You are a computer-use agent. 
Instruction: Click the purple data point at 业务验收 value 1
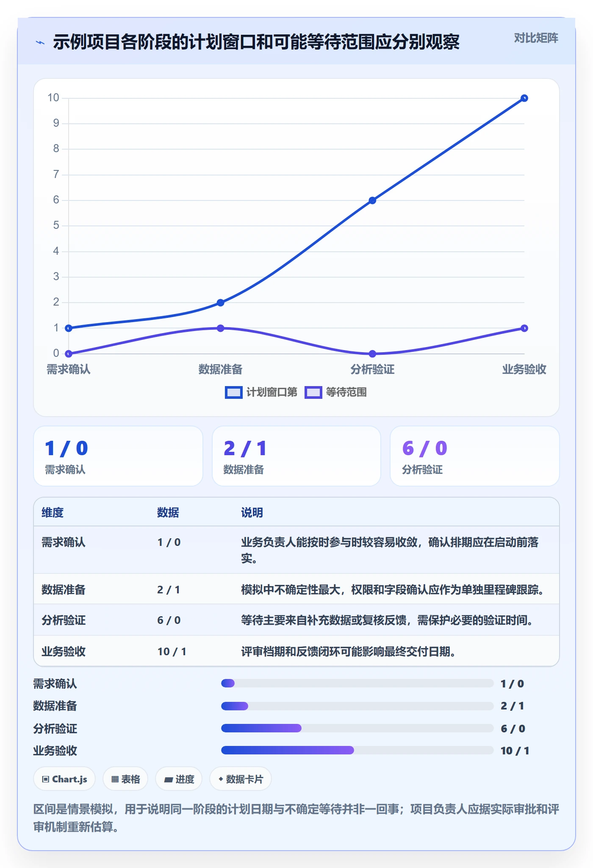coord(524,328)
